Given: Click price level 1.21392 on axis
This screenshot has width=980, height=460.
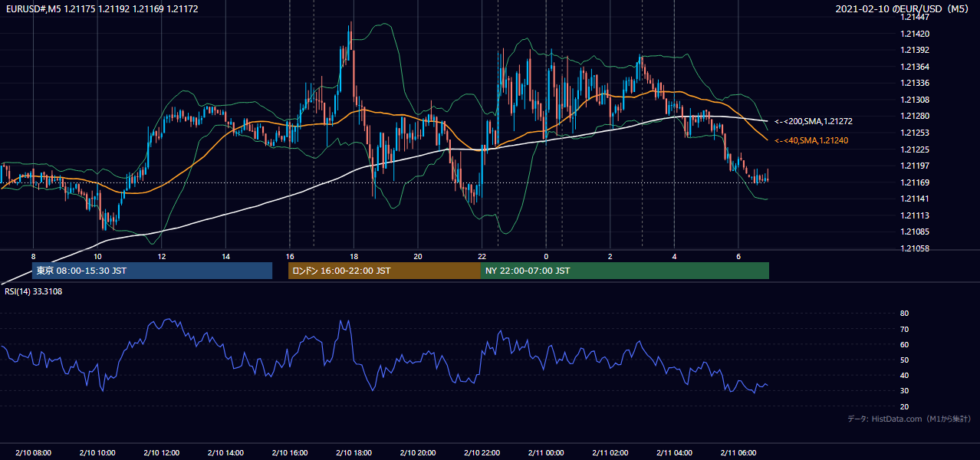Looking at the screenshot, I should pos(916,50).
